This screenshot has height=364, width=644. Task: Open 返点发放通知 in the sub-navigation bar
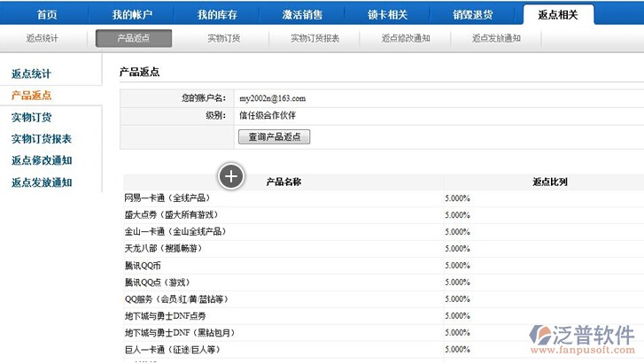[x=496, y=39]
